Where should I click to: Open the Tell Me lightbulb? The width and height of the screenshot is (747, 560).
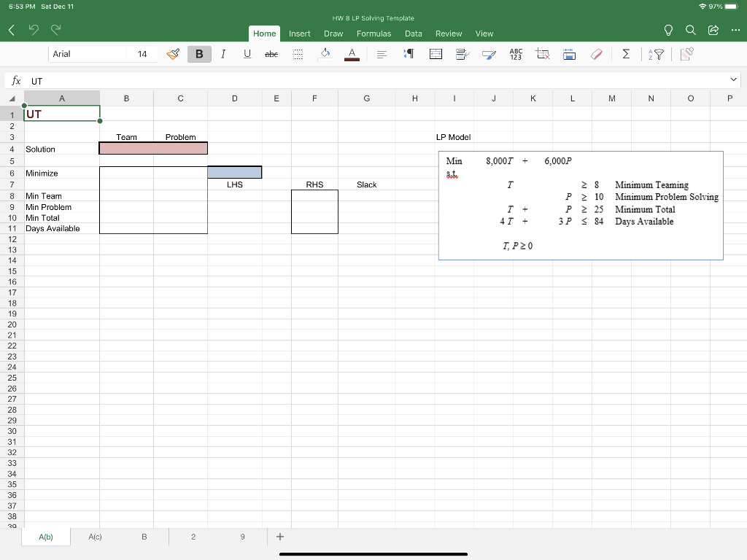[x=668, y=31]
